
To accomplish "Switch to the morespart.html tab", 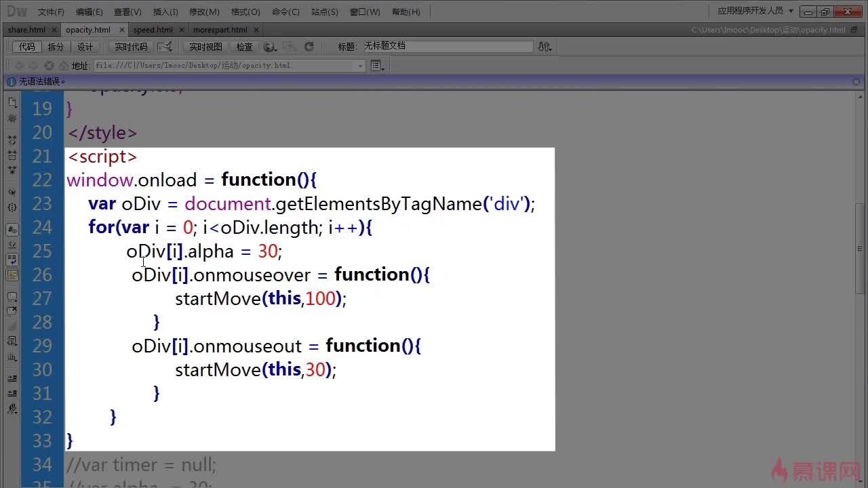I will 220,30.
